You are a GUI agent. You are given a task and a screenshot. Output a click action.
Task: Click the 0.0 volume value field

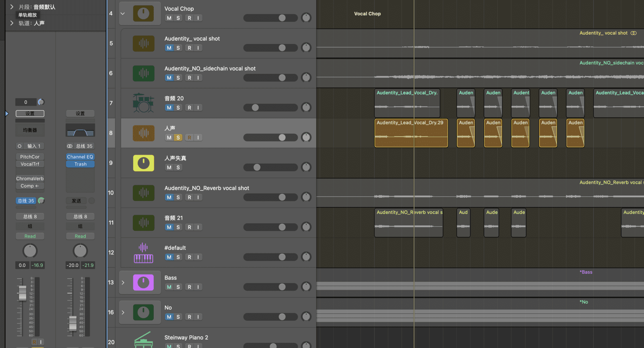click(22, 265)
